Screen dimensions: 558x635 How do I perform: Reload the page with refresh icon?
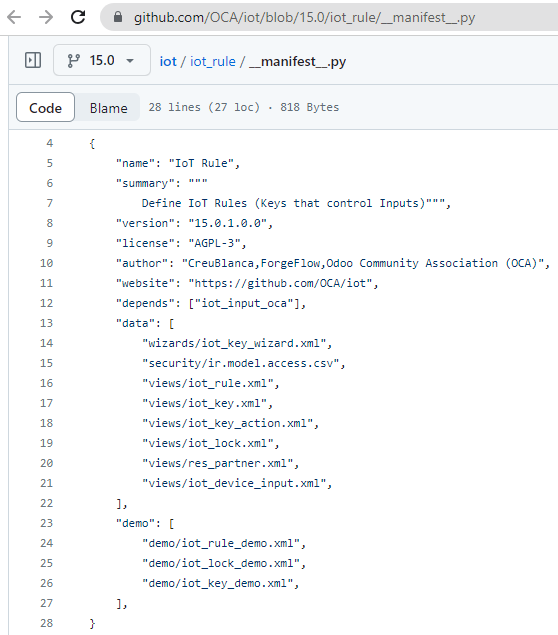(78, 17)
